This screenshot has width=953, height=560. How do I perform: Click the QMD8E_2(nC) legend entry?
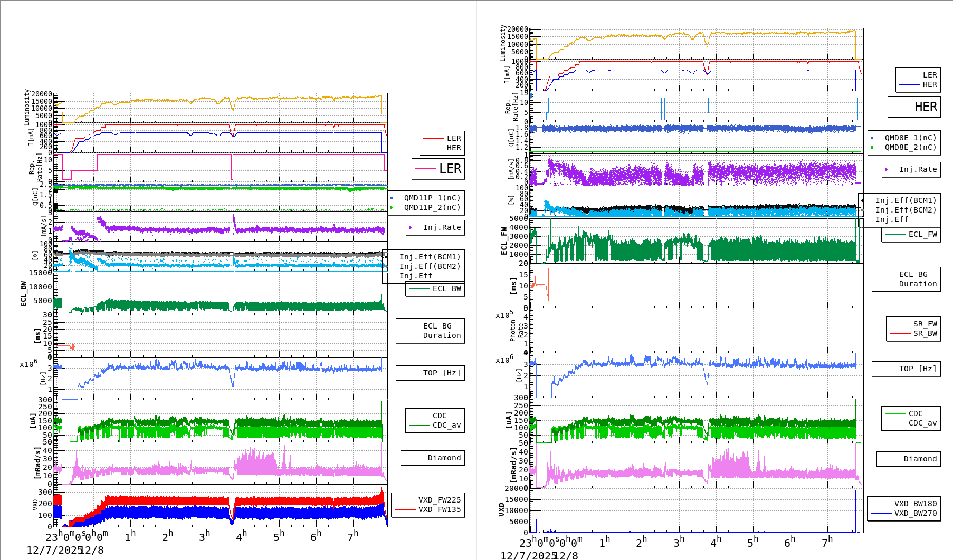(x=910, y=147)
